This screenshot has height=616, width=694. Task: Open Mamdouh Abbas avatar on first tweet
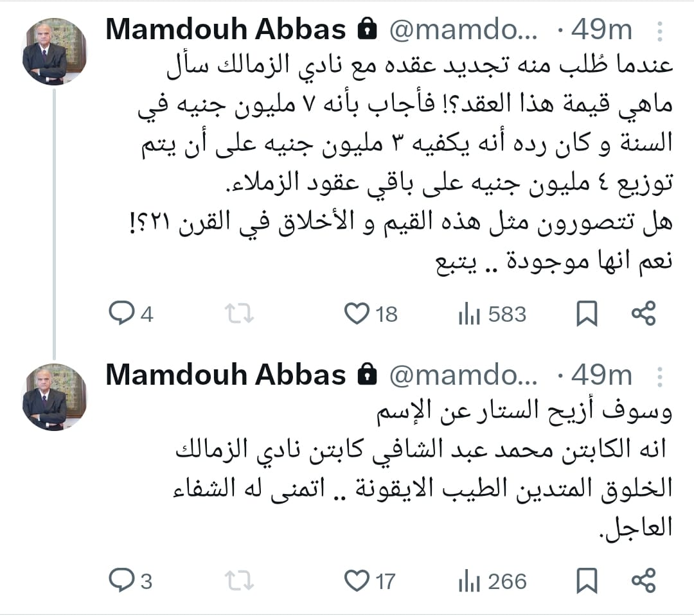54,51
